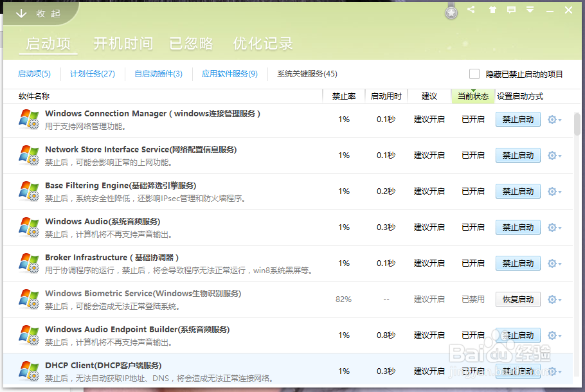Viewport: 585px width, 392px height.
Task: Disable startup of Broker Infrastructure
Action: [518, 263]
